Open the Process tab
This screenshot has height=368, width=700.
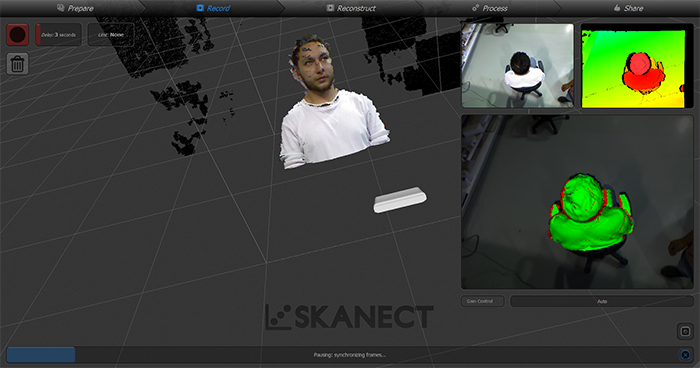pyautogui.click(x=490, y=8)
